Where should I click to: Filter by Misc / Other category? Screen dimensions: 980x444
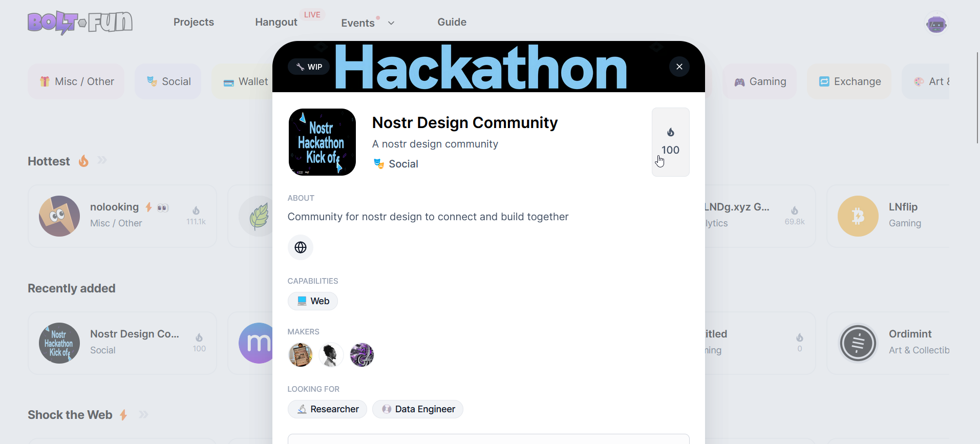pos(76,81)
